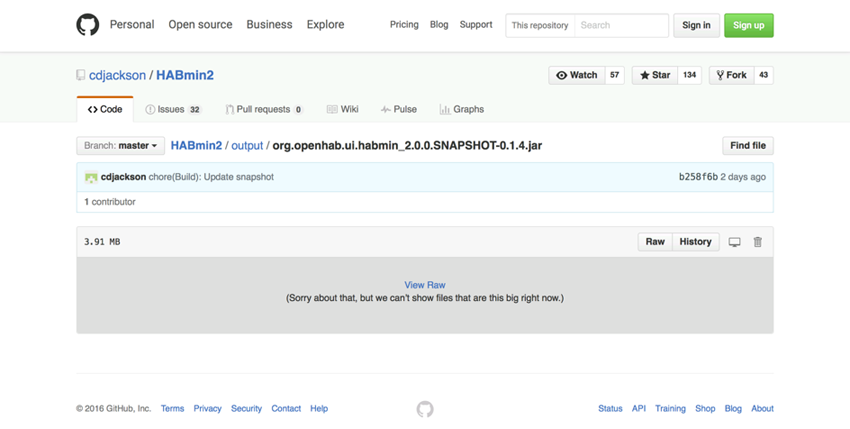850x429 pixels.
Task: Open the HABmin2 repository title link
Action: (185, 75)
